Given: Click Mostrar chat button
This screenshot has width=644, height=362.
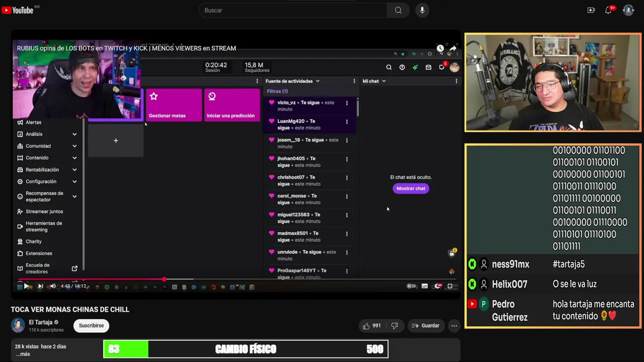Looking at the screenshot, I should pyautogui.click(x=411, y=189).
